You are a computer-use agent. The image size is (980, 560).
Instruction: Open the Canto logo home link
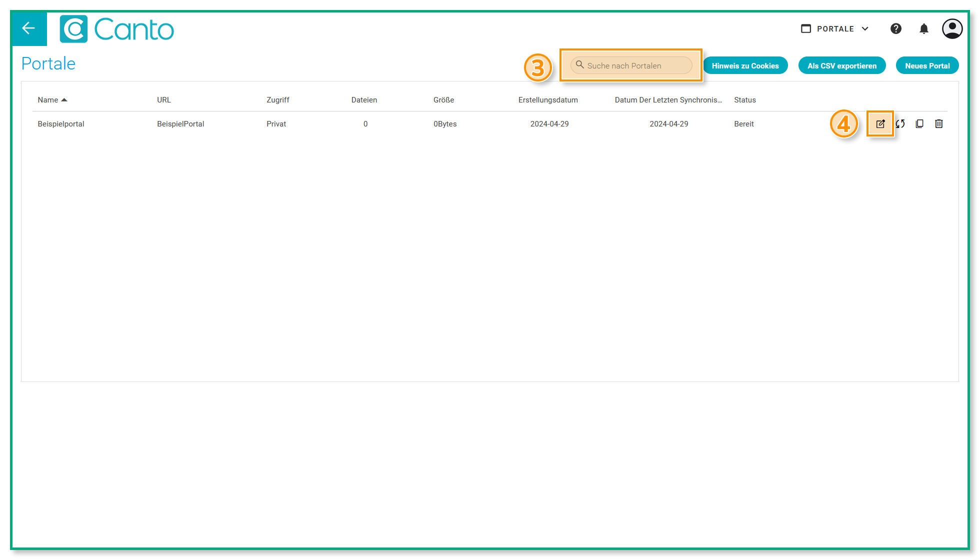click(116, 29)
